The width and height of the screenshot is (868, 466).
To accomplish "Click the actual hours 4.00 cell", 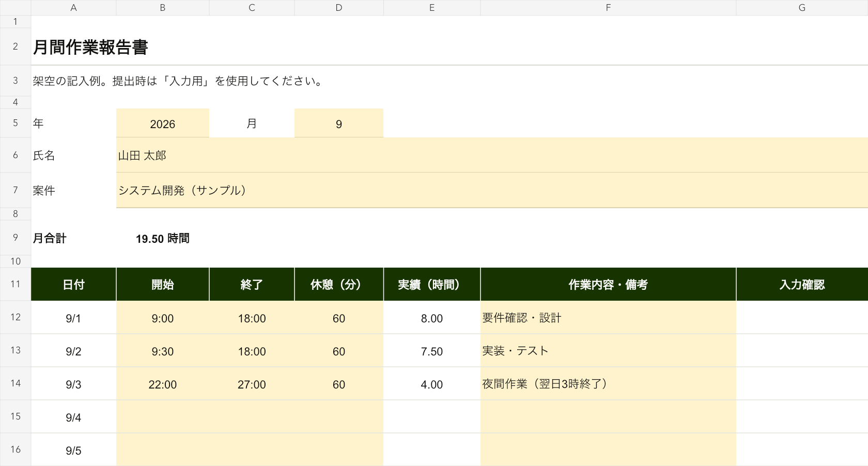I will [432, 384].
